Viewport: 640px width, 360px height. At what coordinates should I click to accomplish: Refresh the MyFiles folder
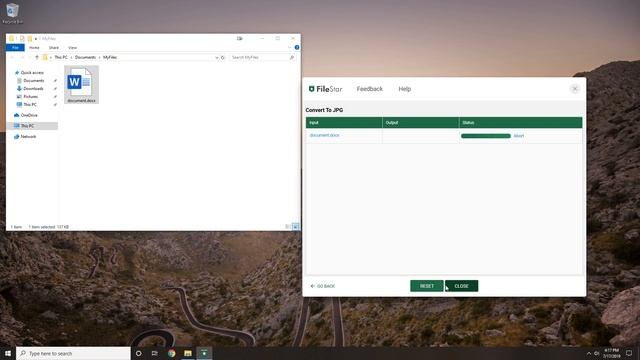pos(223,58)
